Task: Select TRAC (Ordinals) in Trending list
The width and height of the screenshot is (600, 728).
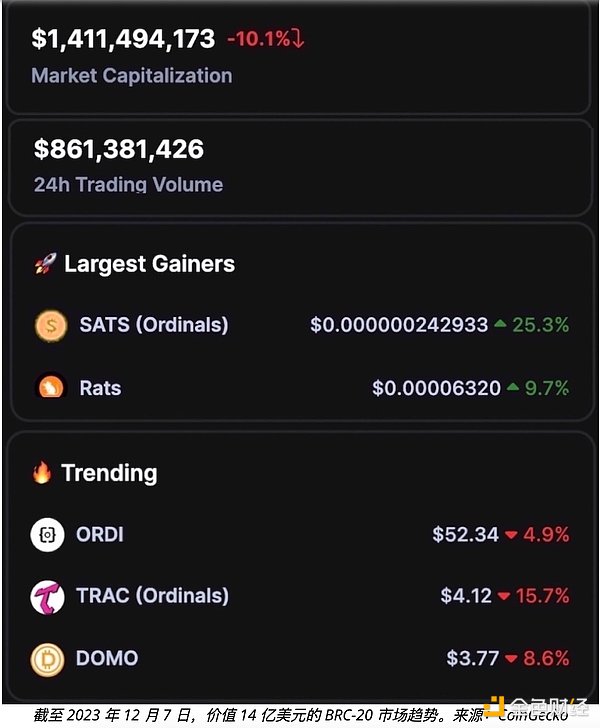Action: (x=152, y=596)
